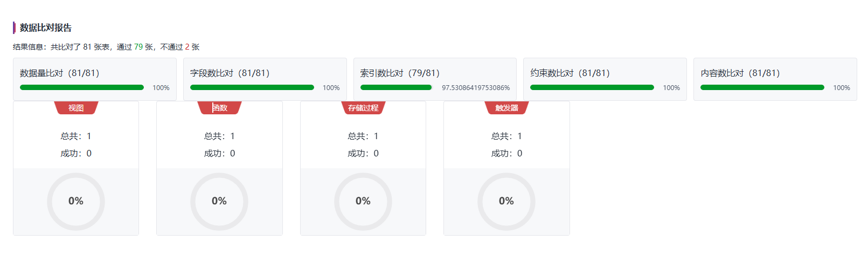Click the 0% circle in 视图 card

(76, 201)
